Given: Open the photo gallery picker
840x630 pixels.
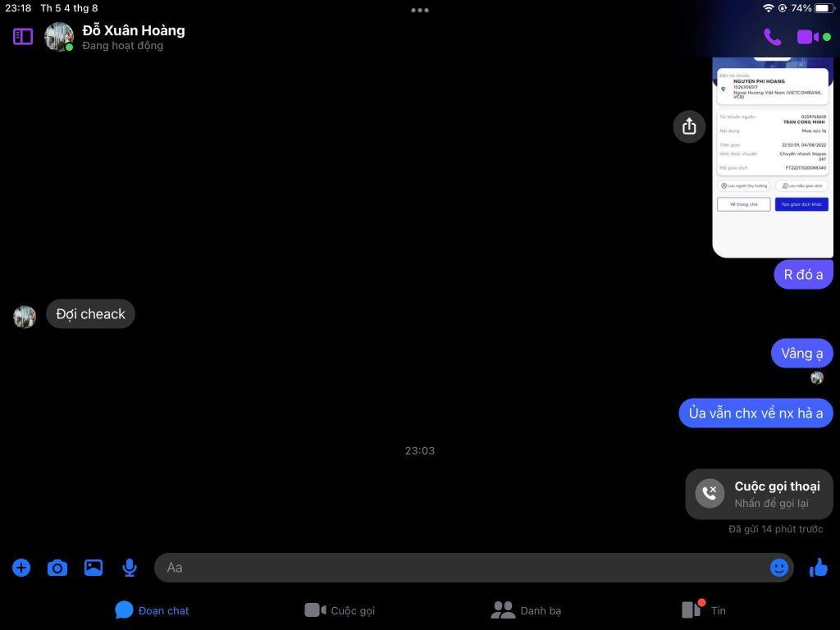Looking at the screenshot, I should click(x=94, y=568).
